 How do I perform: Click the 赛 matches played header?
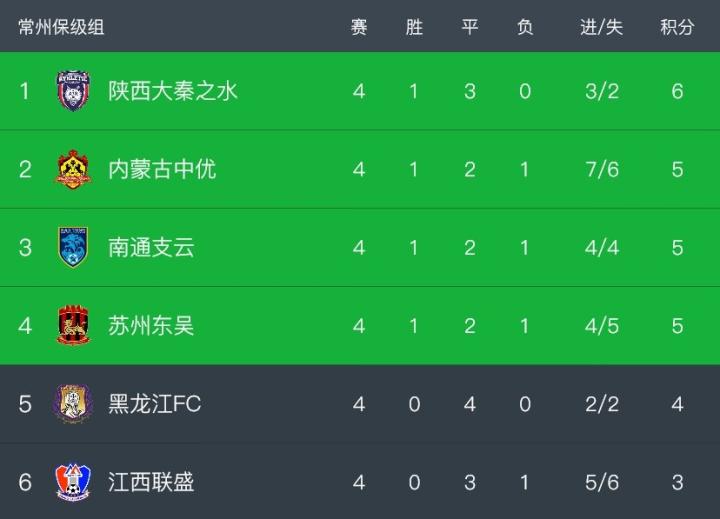pos(359,27)
